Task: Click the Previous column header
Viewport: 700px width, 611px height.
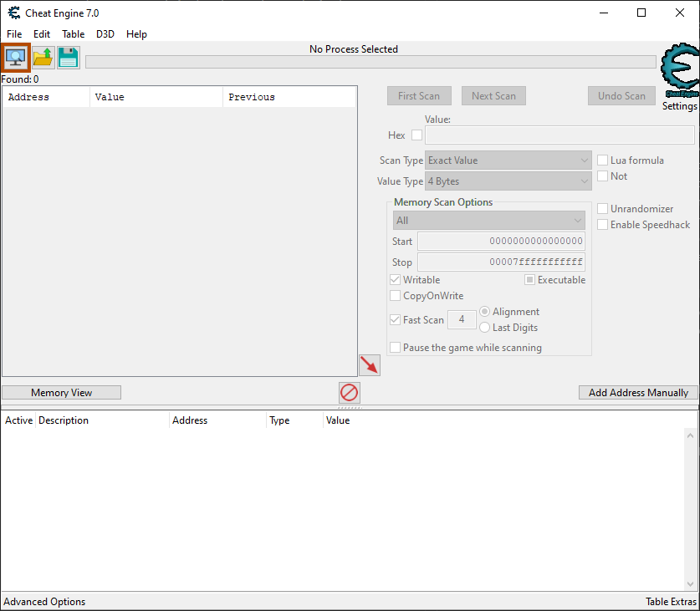Action: 289,97
